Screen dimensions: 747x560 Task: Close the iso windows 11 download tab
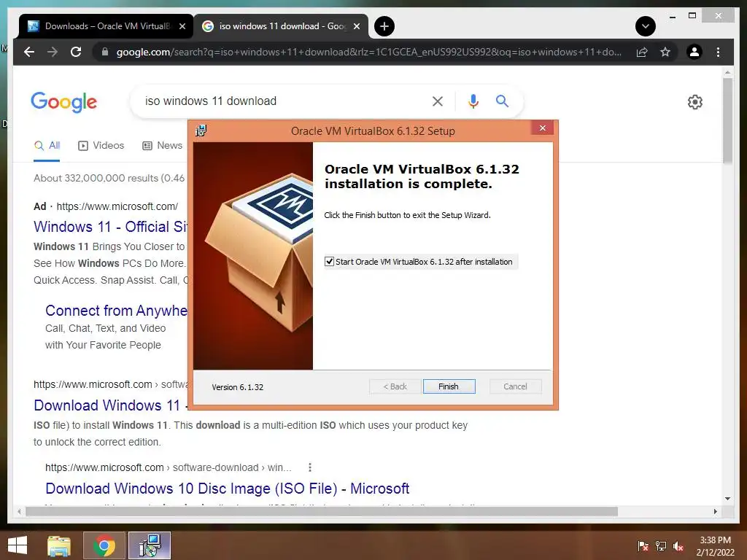[357, 26]
